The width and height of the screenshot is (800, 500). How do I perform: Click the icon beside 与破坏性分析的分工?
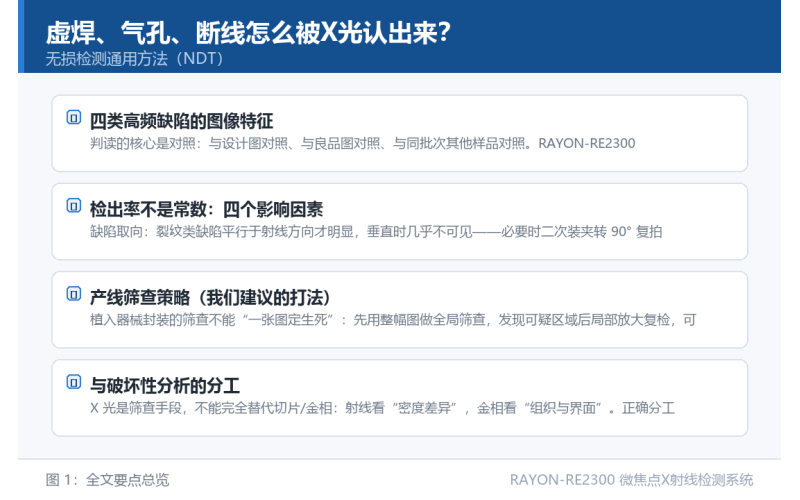(x=73, y=383)
